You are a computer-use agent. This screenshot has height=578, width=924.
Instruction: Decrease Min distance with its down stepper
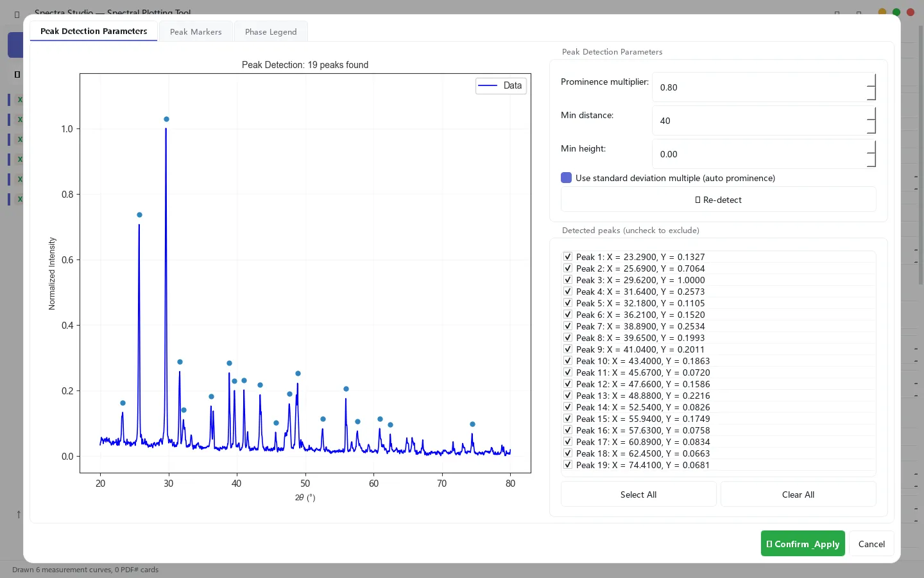pyautogui.click(x=871, y=127)
